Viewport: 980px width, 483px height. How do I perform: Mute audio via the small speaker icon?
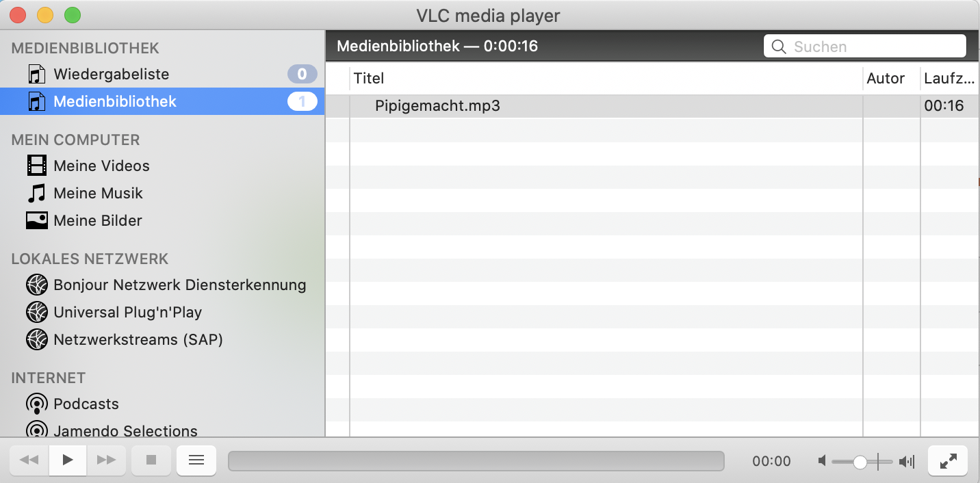pyautogui.click(x=822, y=462)
